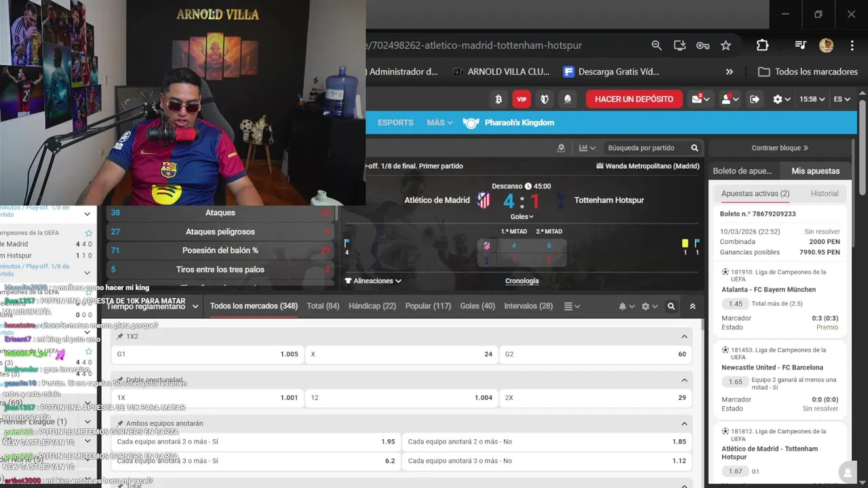Open the markets settings gear dropdown
868x488 pixels.
tap(649, 306)
